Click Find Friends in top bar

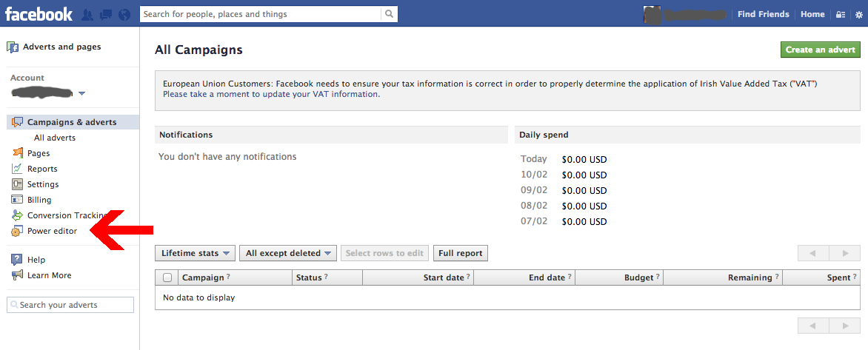[764, 14]
